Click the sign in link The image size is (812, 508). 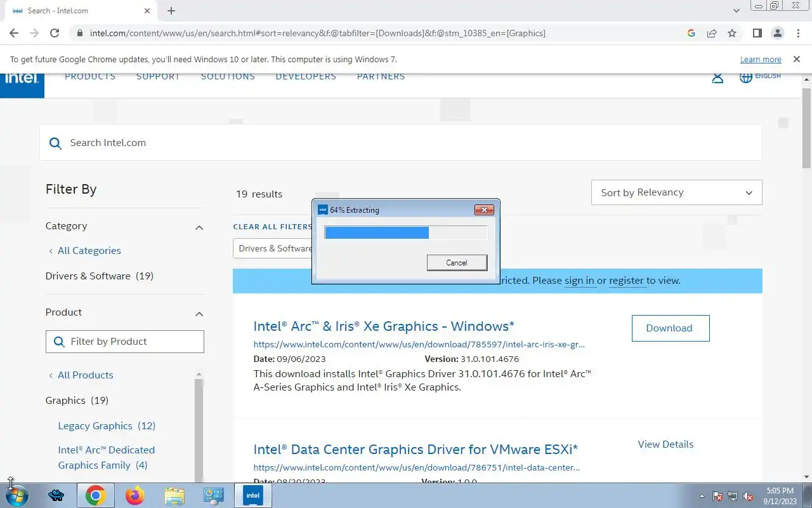[x=579, y=281]
